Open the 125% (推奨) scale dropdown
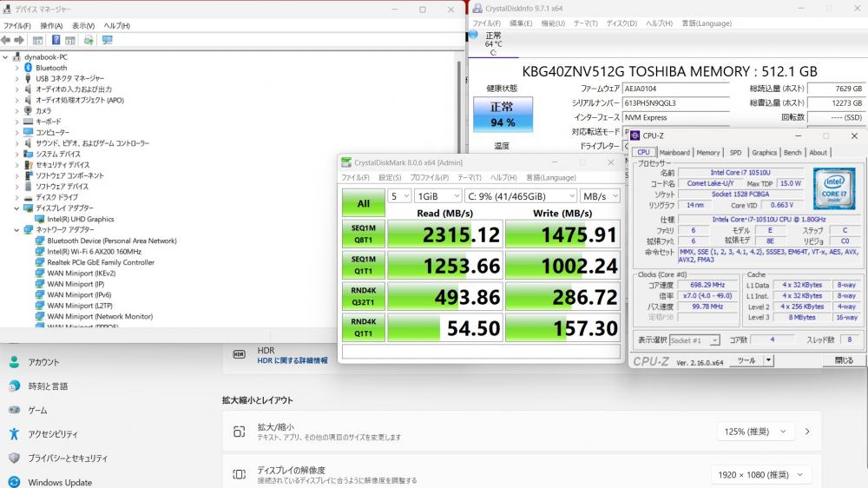868x488 pixels. [755, 432]
